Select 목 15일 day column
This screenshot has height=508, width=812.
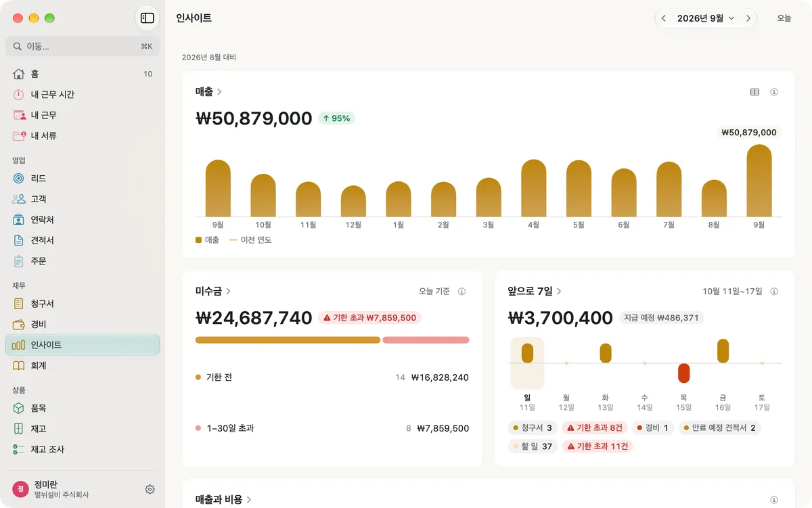tap(683, 374)
